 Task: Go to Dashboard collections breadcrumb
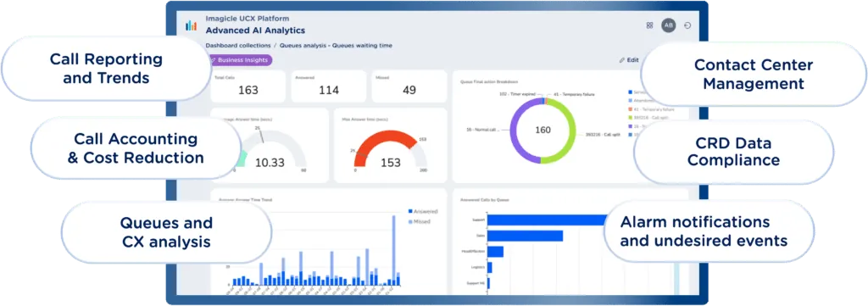[238, 46]
